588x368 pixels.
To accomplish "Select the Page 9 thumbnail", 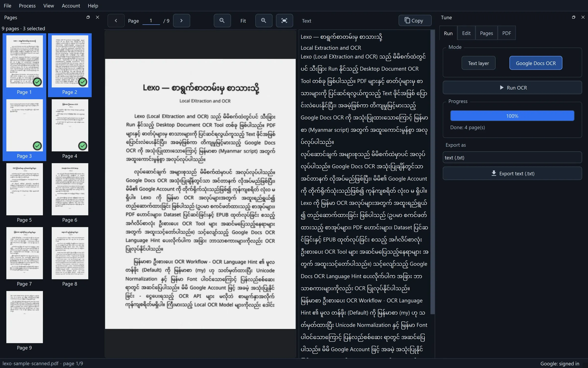I will 24,321.
